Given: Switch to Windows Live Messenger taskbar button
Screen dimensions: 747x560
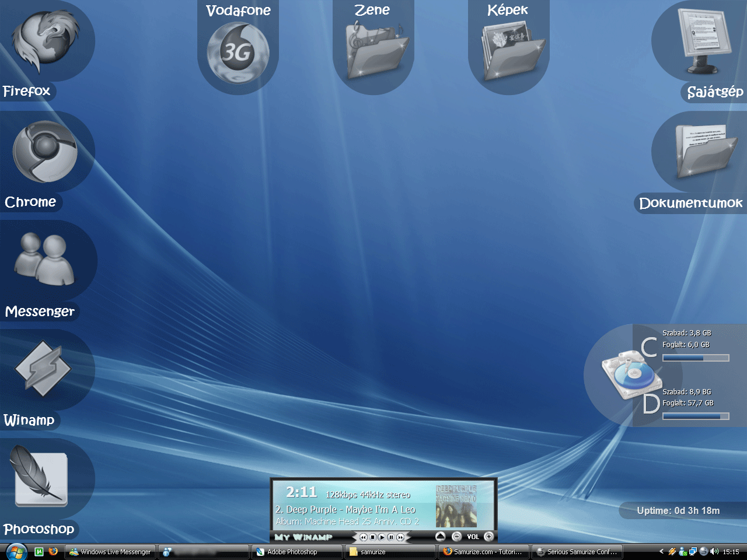Looking at the screenshot, I should pyautogui.click(x=110, y=552).
